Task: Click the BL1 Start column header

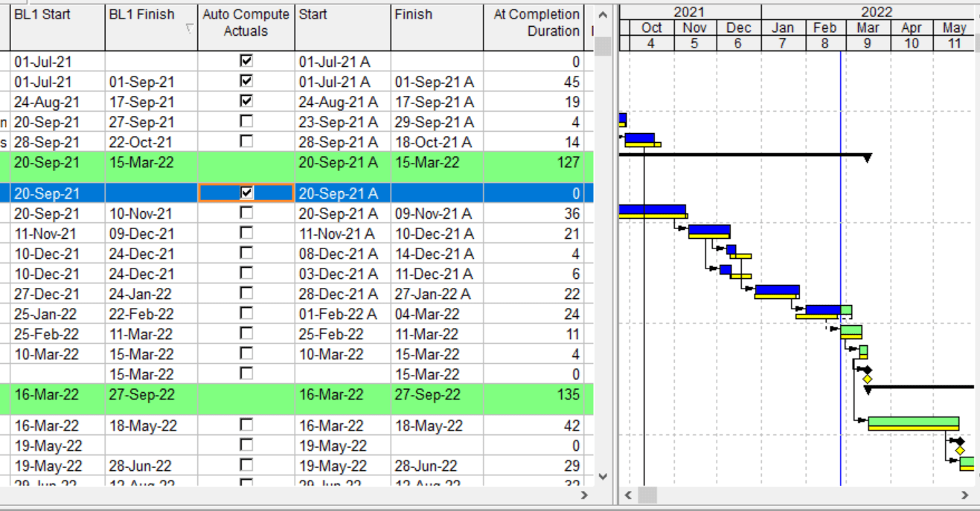Action: point(57,23)
